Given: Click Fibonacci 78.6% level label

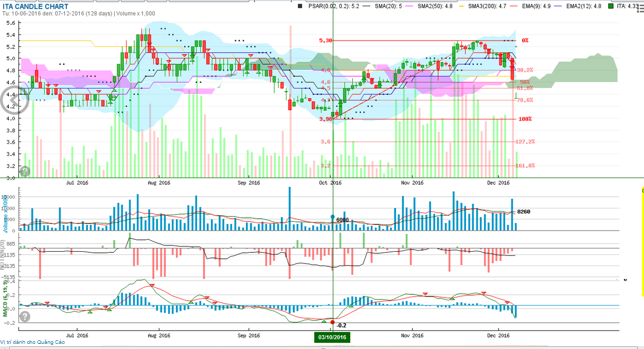Looking at the screenshot, I should pyautogui.click(x=525, y=100).
